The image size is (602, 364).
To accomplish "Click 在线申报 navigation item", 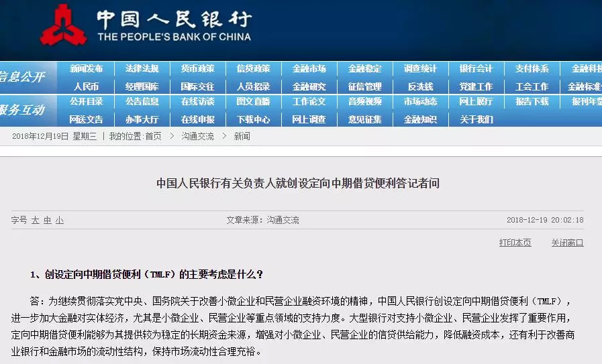I will tap(198, 120).
